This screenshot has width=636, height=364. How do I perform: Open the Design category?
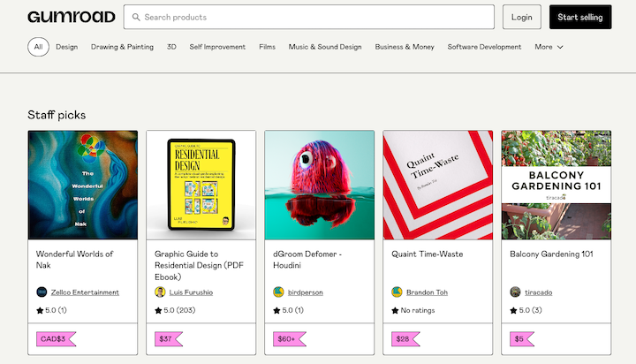tap(66, 47)
